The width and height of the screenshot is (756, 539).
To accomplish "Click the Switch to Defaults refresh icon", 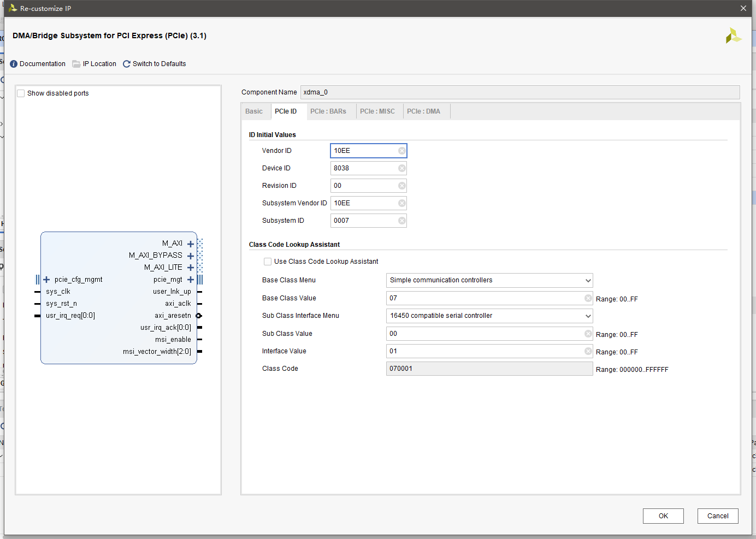I will pyautogui.click(x=127, y=64).
